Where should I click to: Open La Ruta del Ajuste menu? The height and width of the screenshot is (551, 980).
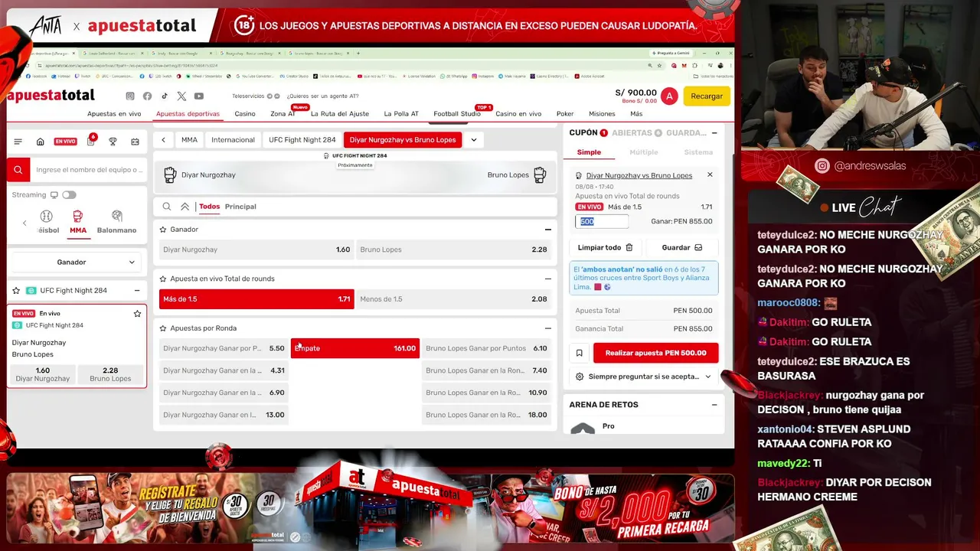pos(340,114)
